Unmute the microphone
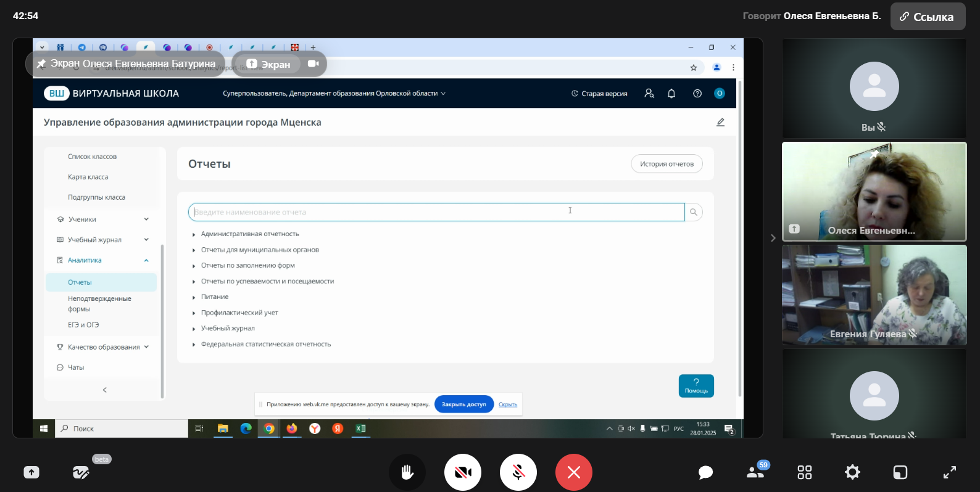Viewport: 980px width, 492px height. click(518, 472)
